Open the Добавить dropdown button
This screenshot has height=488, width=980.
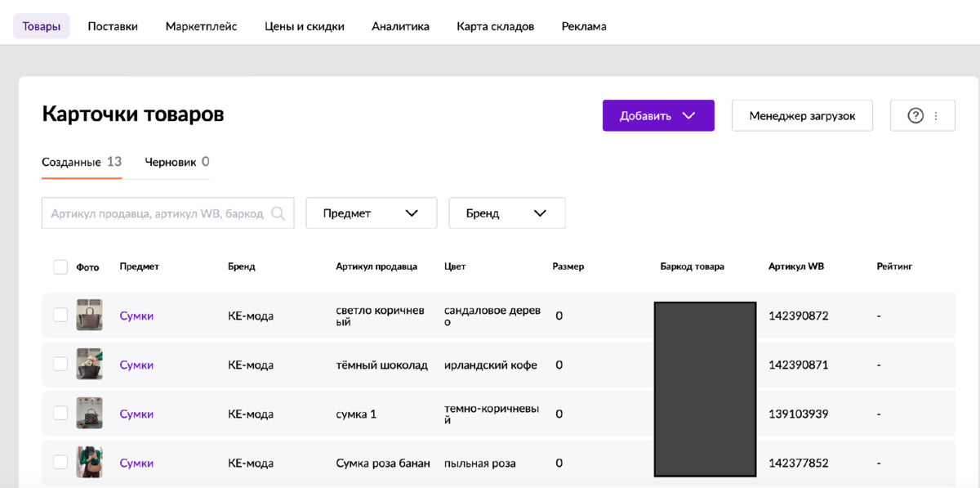[658, 116]
